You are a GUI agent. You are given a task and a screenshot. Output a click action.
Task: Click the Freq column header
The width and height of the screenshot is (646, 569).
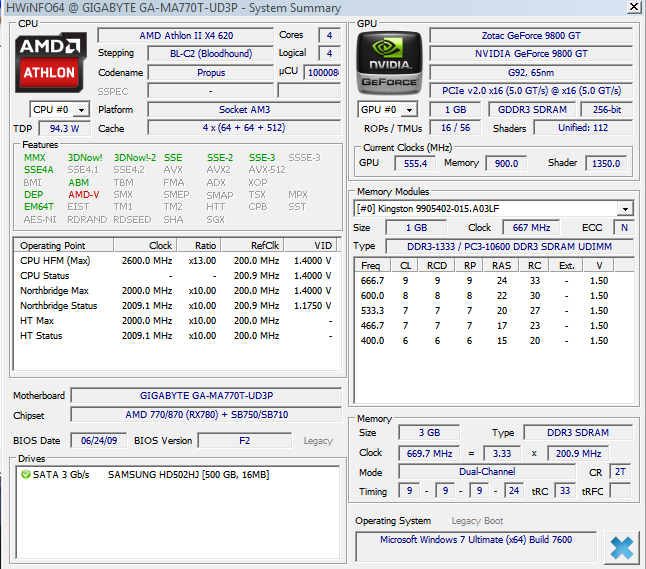click(x=373, y=266)
